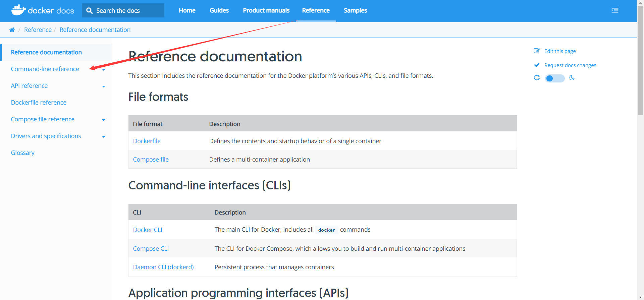Click the moon dark-mode icon
Screen dimensions: 644x300
click(572, 78)
